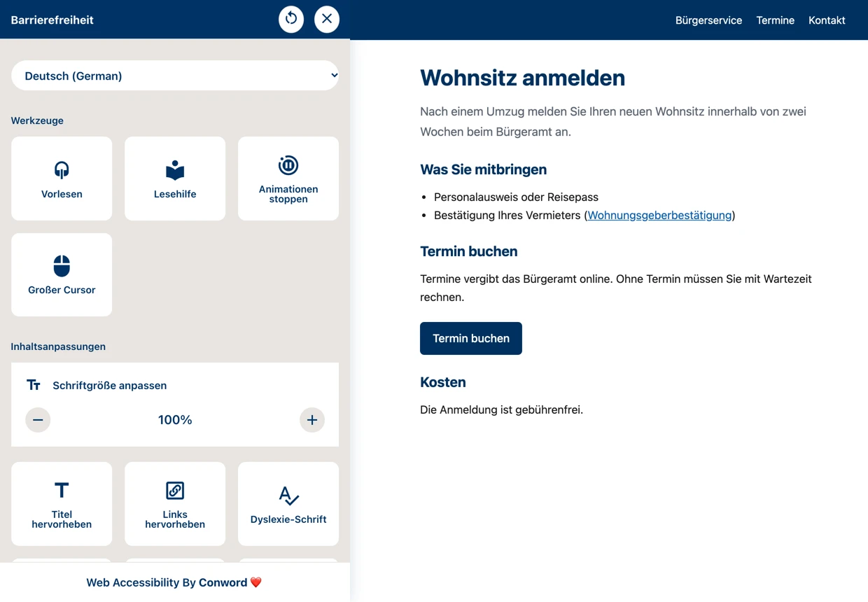Click the Termin buchen button

point(471,338)
